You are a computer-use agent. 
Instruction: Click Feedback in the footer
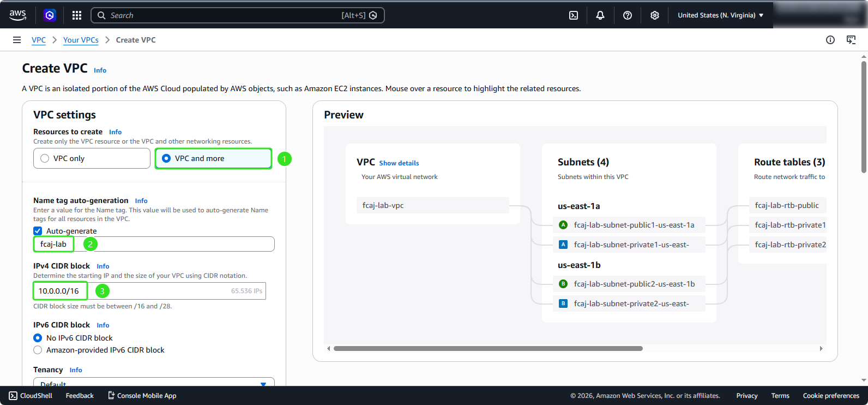coord(80,396)
